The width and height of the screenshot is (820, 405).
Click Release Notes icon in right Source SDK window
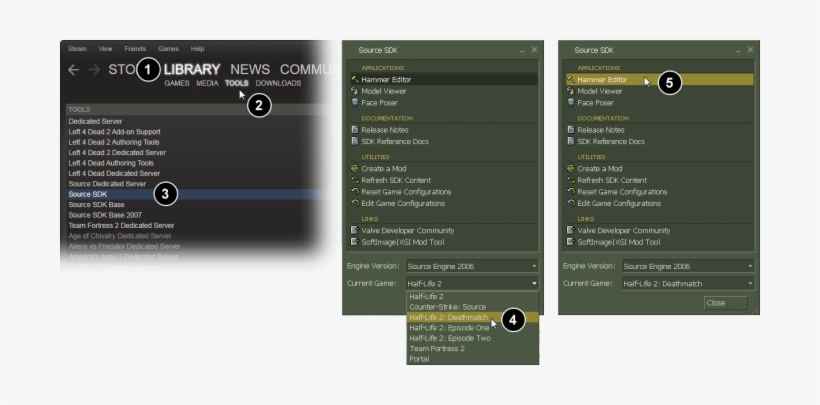pyautogui.click(x=571, y=130)
